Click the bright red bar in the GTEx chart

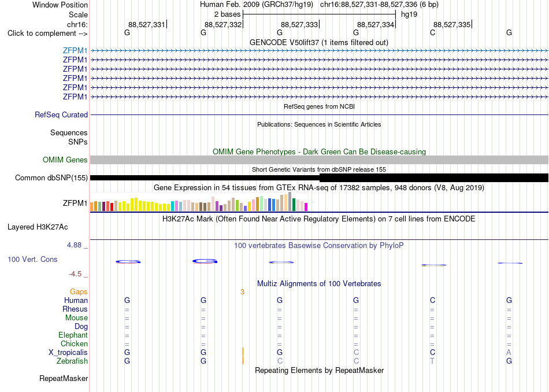112,206
